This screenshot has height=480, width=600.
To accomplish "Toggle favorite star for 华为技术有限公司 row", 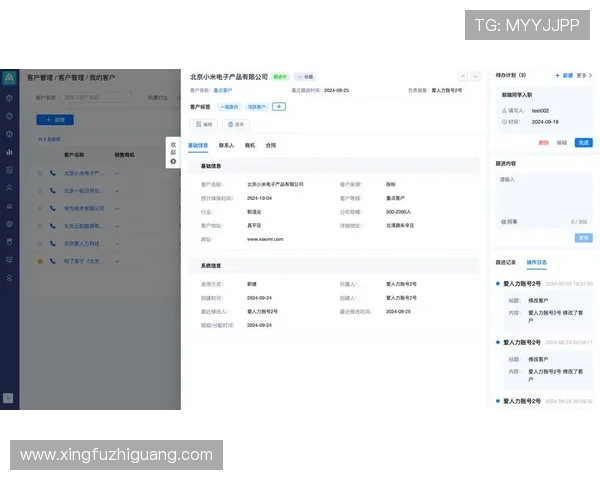I will click(x=40, y=208).
